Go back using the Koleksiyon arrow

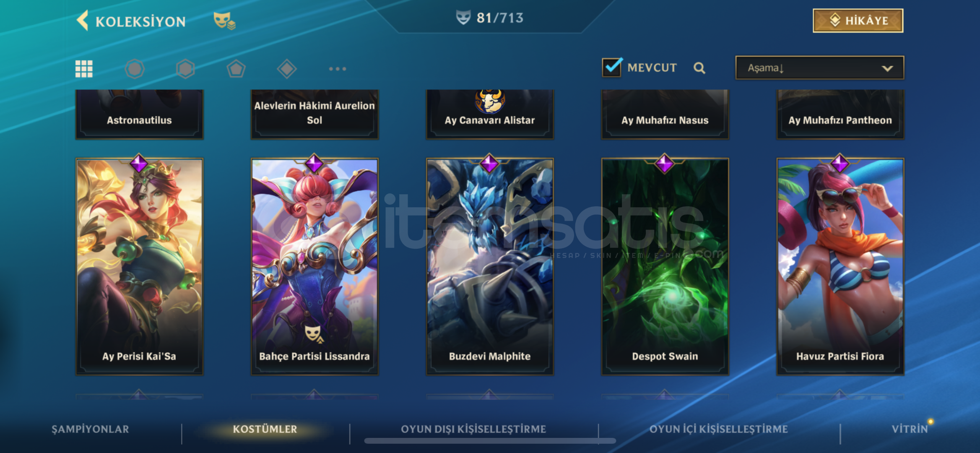coord(83,21)
